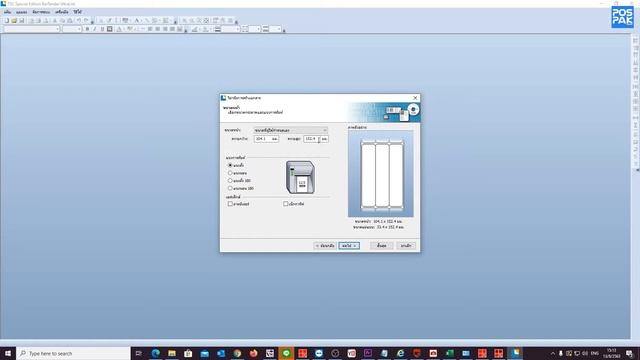Click the Save disk toolbar icon
The height and width of the screenshot is (360, 640).
(x=22, y=20)
